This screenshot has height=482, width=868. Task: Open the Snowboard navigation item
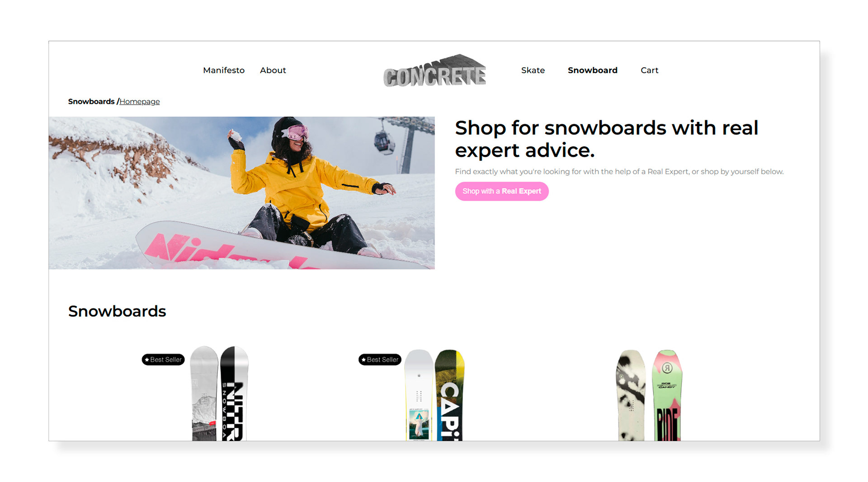592,70
